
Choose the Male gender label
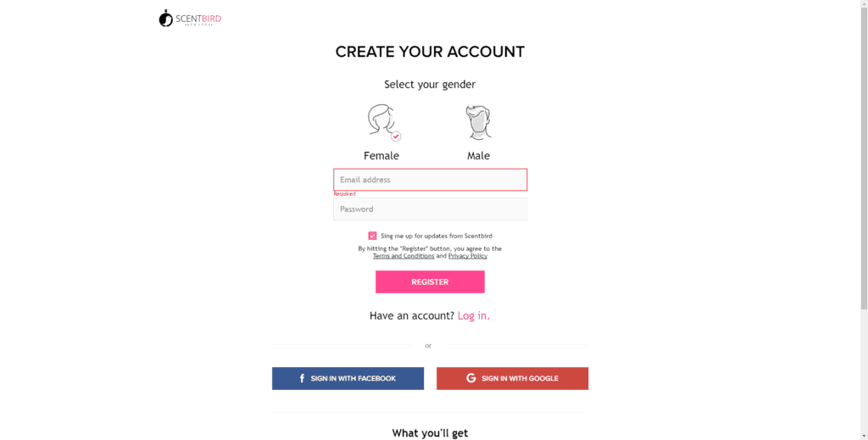[478, 155]
